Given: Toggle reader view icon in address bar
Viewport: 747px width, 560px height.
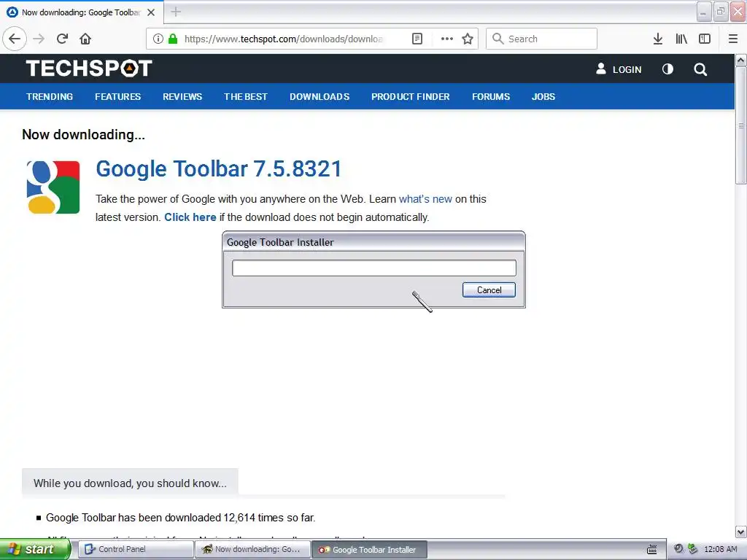Looking at the screenshot, I should click(x=417, y=39).
